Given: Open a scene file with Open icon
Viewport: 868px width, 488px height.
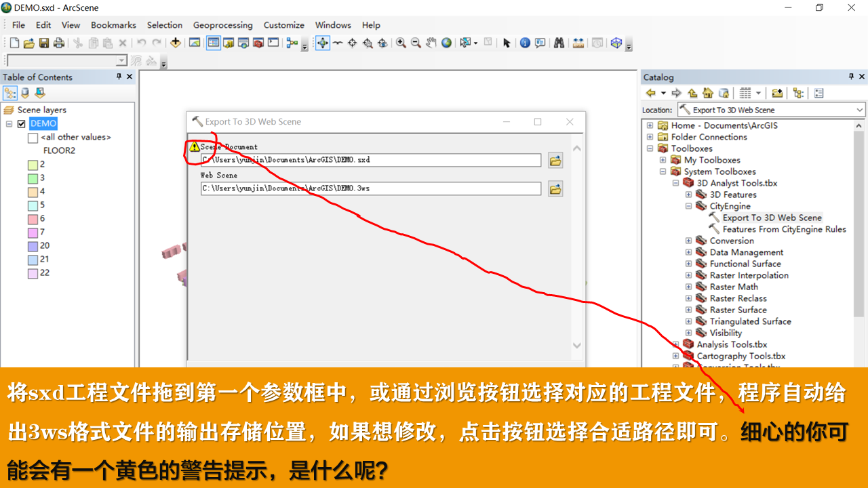Looking at the screenshot, I should [x=29, y=43].
